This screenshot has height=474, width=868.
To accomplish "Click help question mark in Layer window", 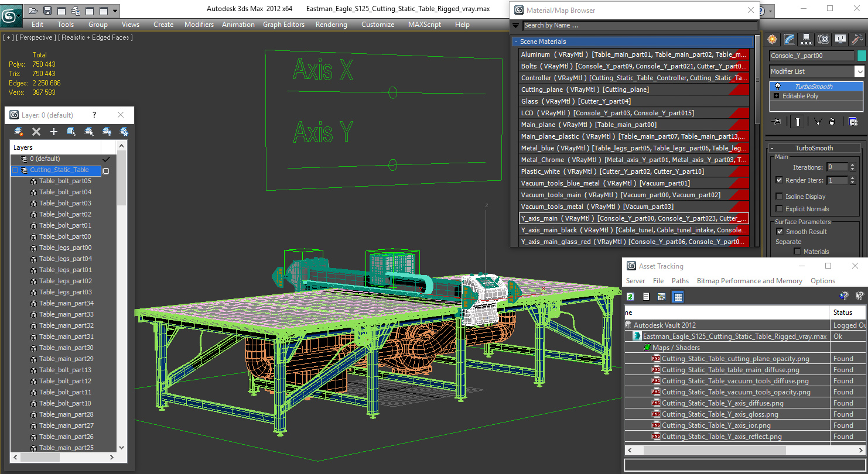I will 94,115.
